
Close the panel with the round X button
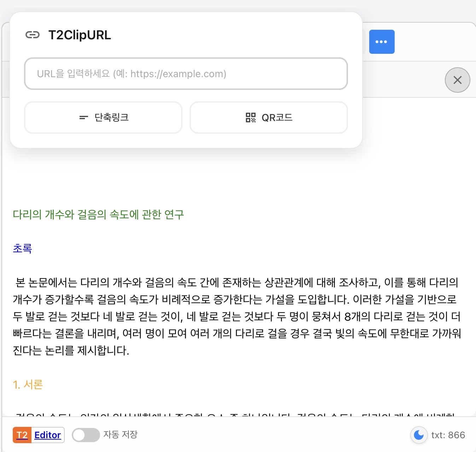[x=457, y=80]
